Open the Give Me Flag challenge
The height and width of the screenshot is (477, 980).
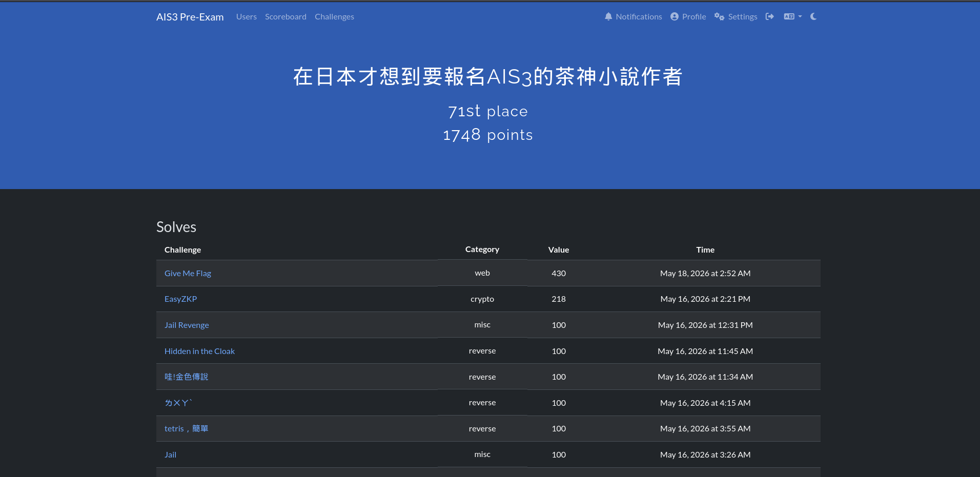coord(188,274)
